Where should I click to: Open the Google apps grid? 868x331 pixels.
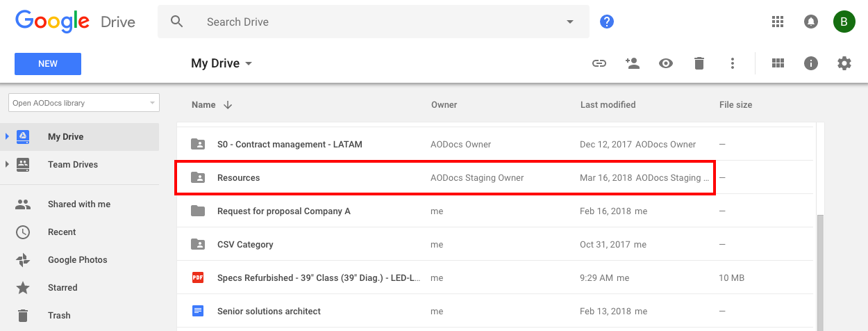pyautogui.click(x=778, y=22)
